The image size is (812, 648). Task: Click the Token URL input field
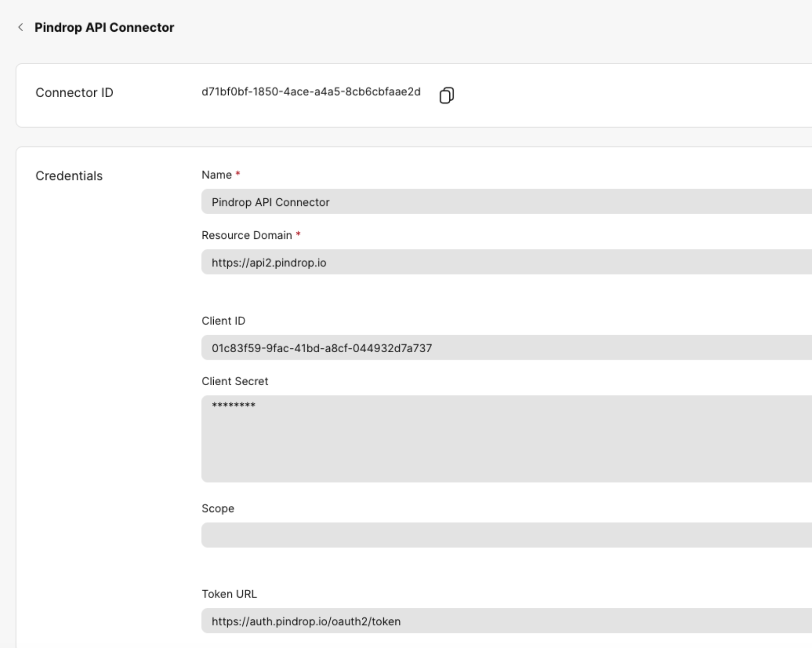[507, 621]
